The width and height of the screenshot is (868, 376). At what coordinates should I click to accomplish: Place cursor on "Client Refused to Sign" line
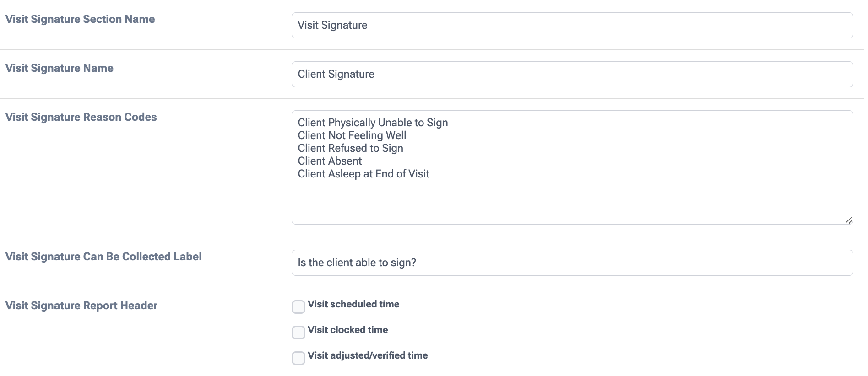350,149
